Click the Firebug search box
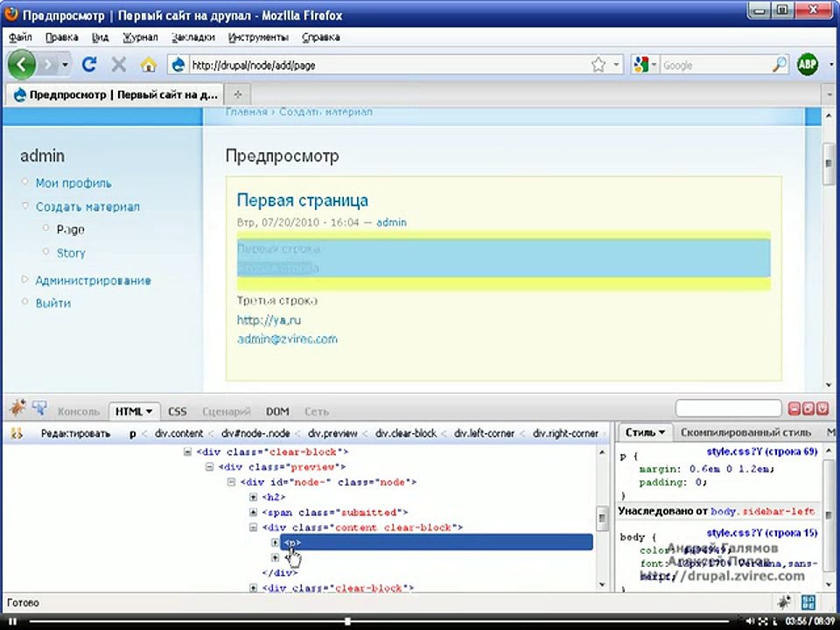Screen dimensions: 840x630 (728, 409)
